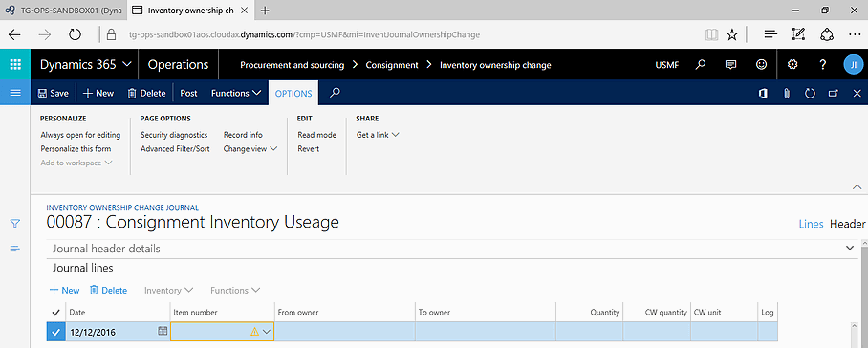This screenshot has height=348, width=868.
Task: Choose Personalize this form
Action: (x=76, y=148)
